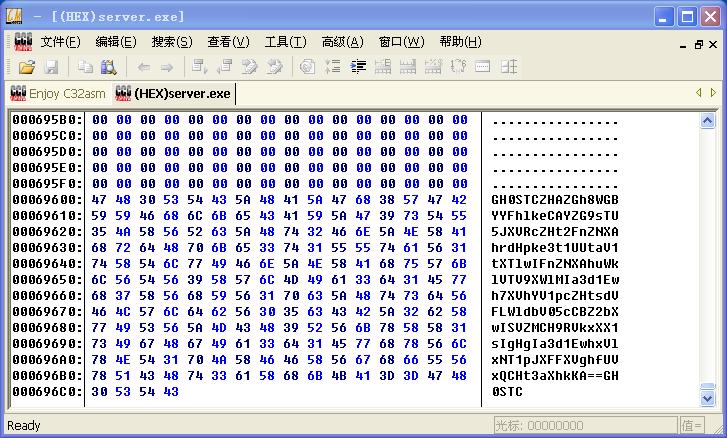727x438 pixels.
Task: Click the tab scroll left arrow
Action: (x=699, y=93)
